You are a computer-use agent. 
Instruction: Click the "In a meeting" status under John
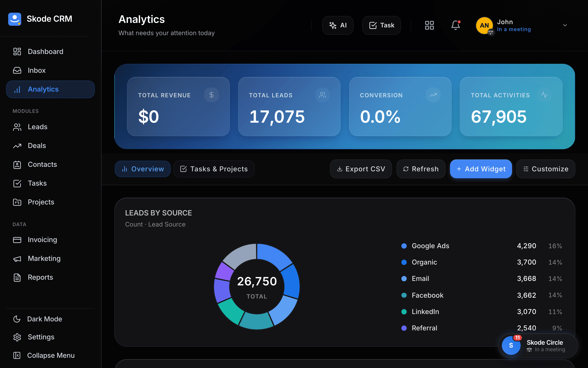tap(514, 29)
